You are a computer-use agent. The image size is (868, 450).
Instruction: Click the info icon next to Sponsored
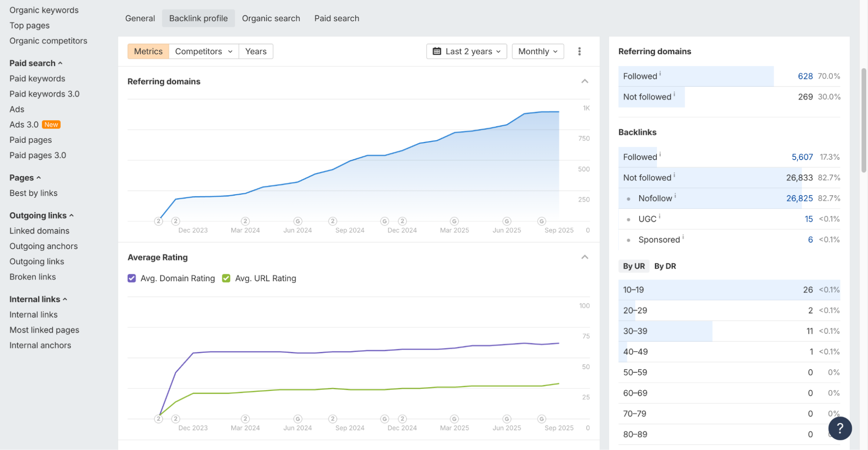(683, 237)
